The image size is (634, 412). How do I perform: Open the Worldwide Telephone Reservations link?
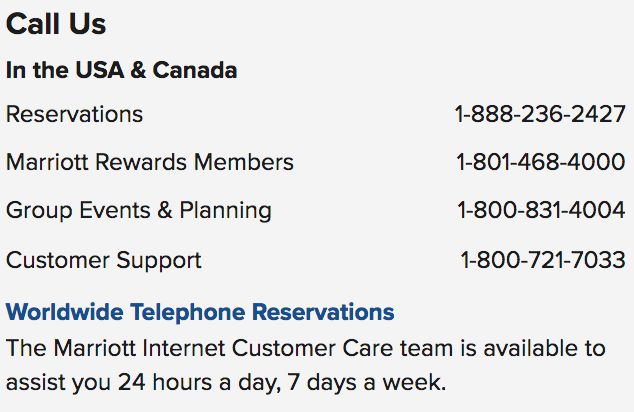point(200,312)
